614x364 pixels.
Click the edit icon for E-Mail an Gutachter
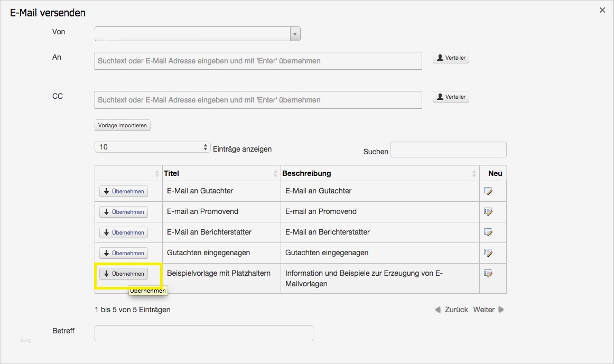pyautogui.click(x=488, y=191)
